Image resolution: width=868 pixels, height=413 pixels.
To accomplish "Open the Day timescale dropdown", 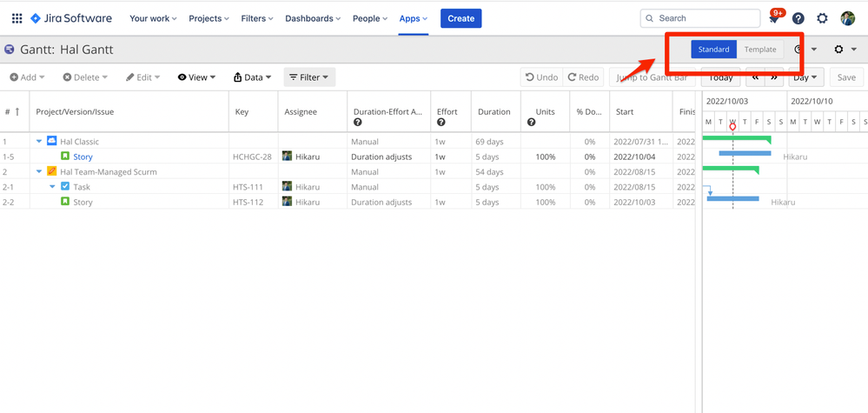I will [806, 77].
